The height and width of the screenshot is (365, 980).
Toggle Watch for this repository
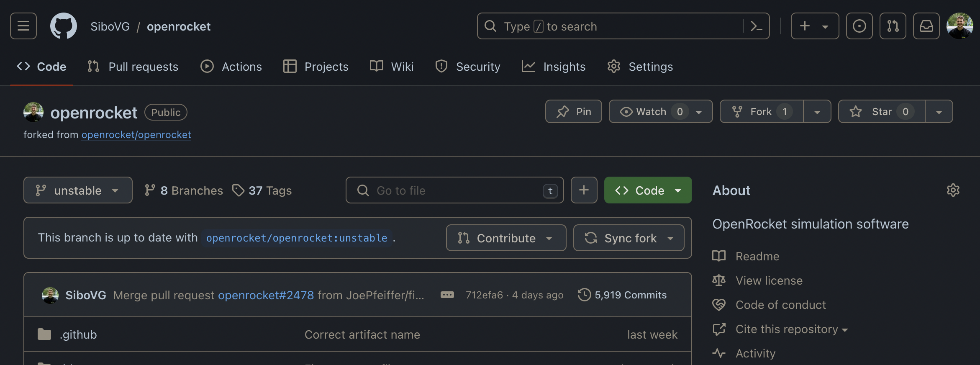651,112
